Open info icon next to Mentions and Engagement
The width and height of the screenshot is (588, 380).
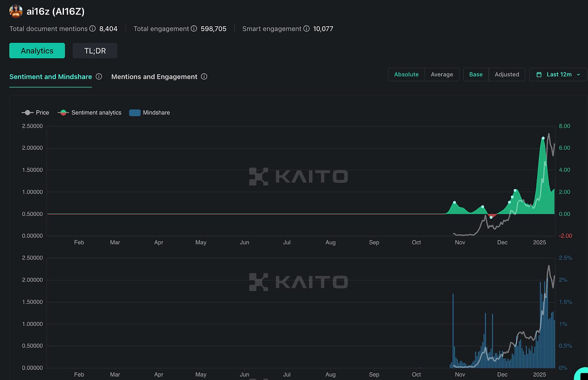click(x=204, y=77)
